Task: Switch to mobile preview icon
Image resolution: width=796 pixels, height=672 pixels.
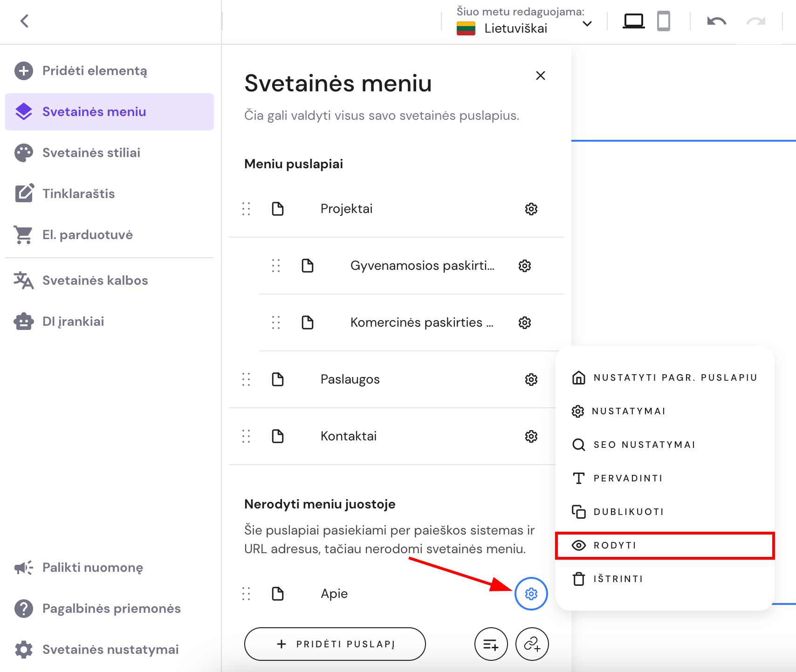Action: pyautogui.click(x=663, y=21)
